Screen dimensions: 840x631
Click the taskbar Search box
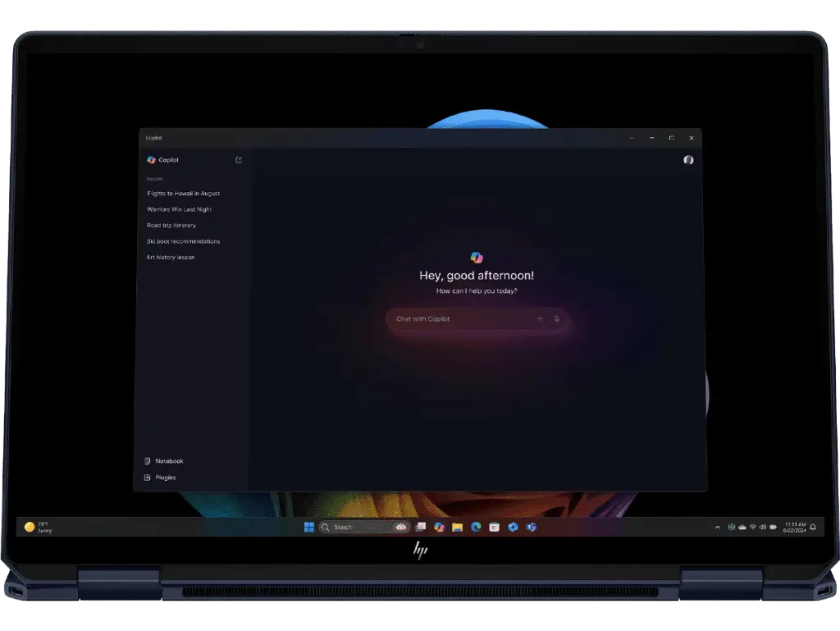(x=364, y=527)
